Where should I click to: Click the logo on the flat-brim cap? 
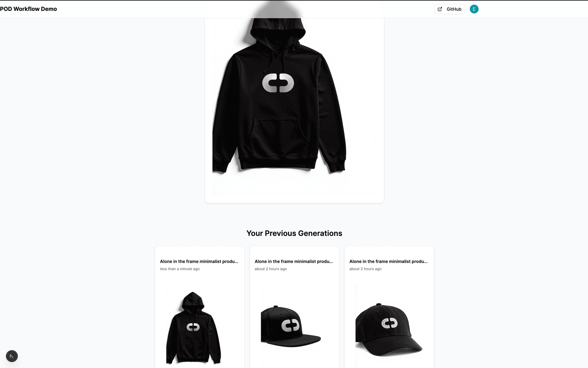290,325
